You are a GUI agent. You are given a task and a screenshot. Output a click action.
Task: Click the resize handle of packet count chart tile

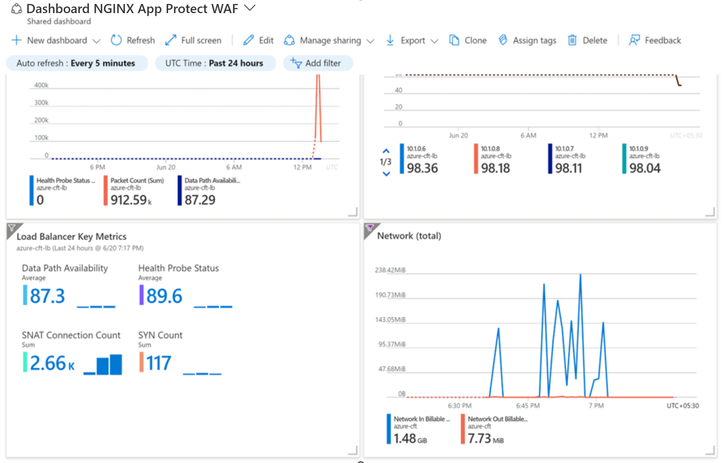tap(353, 212)
